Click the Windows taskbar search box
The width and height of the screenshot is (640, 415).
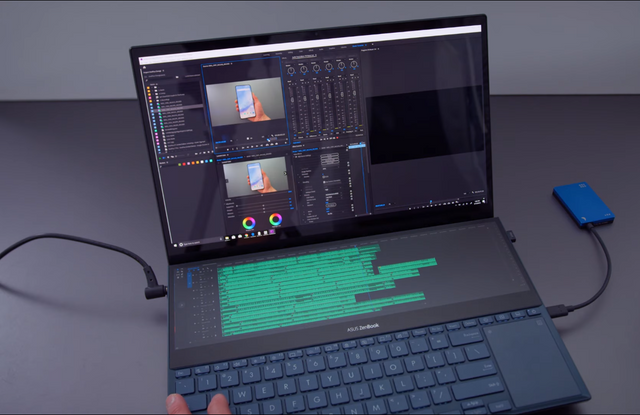point(199,242)
